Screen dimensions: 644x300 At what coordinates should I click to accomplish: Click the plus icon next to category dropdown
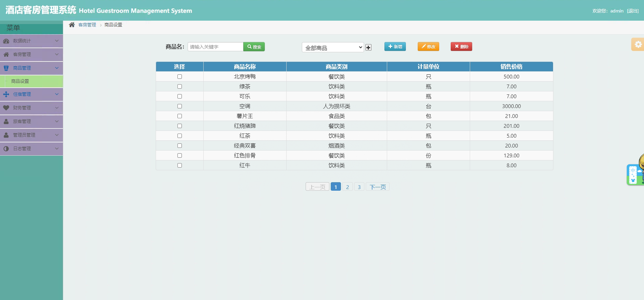[368, 48]
